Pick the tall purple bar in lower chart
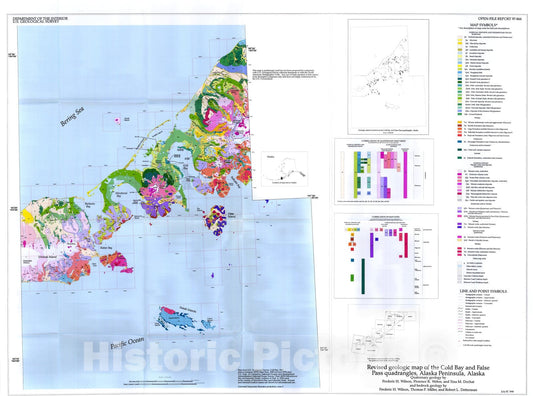533x396 pixels. point(372,245)
